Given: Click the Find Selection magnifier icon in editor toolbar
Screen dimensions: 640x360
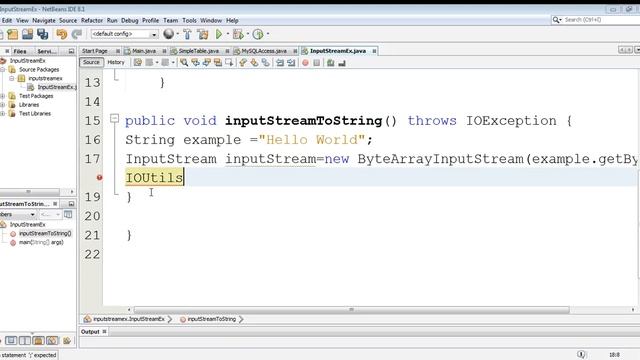Looking at the screenshot, I should 184,62.
